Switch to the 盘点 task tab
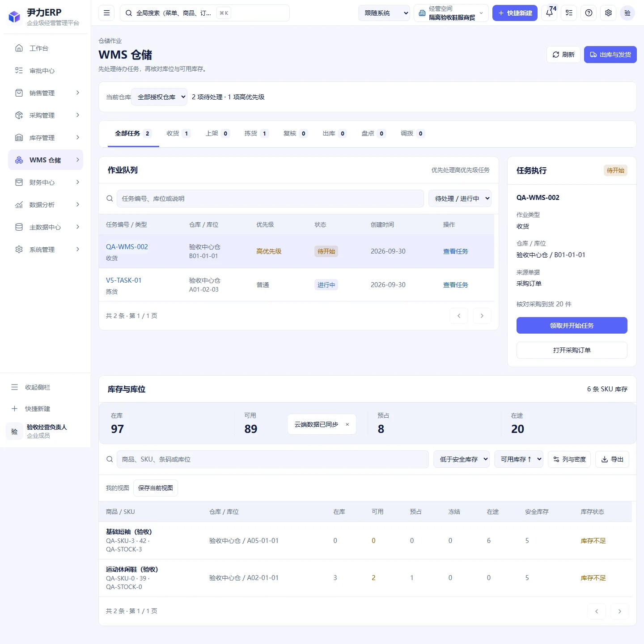 pos(374,133)
